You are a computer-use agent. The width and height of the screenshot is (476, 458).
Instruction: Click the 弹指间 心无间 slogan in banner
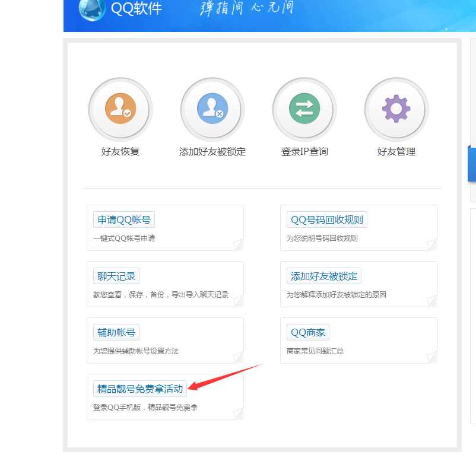pyautogui.click(x=247, y=8)
